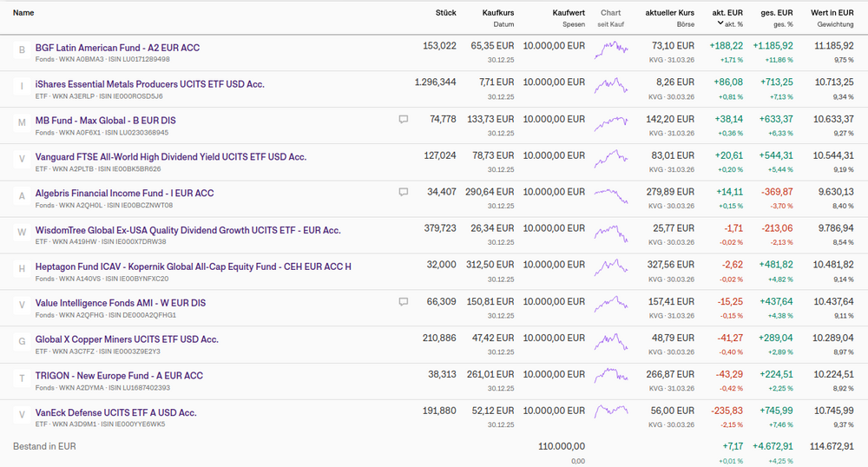The height and width of the screenshot is (467, 868).
Task: Open note icon for Value Intelligence Fonds AMI
Action: (x=404, y=302)
